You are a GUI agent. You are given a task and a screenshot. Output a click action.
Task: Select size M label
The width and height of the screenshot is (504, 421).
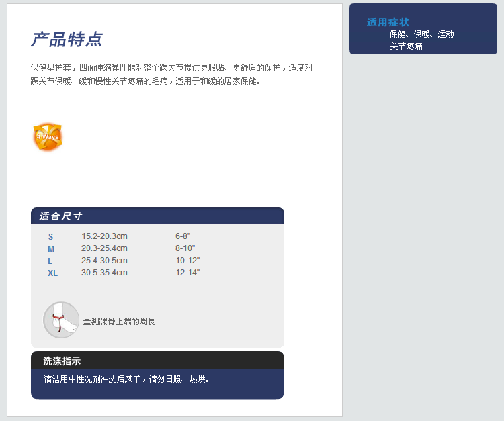click(51, 249)
